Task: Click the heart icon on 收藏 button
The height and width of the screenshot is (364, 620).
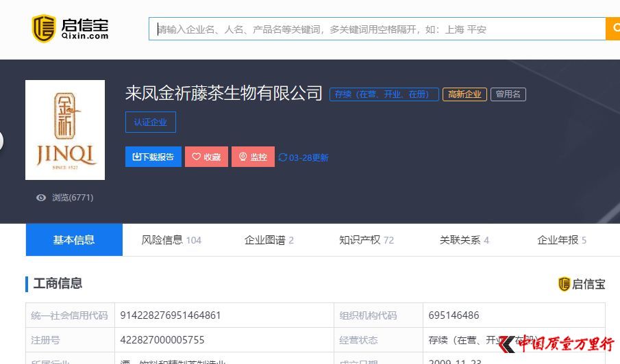Action: 196,157
